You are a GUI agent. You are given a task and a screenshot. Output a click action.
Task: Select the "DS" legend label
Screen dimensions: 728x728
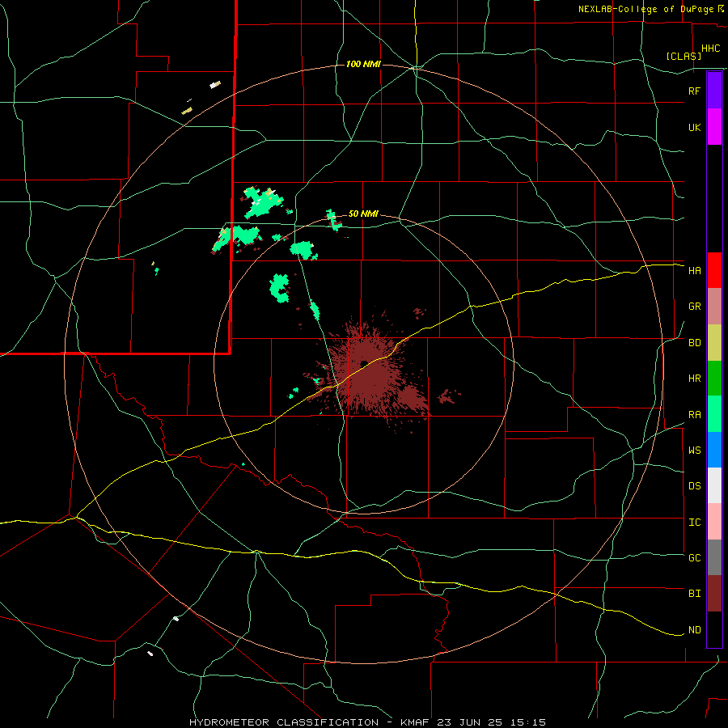pos(694,486)
